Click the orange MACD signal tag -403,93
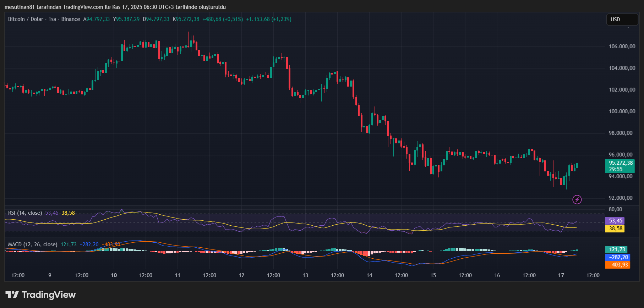This screenshot has height=308, width=644. (618, 265)
